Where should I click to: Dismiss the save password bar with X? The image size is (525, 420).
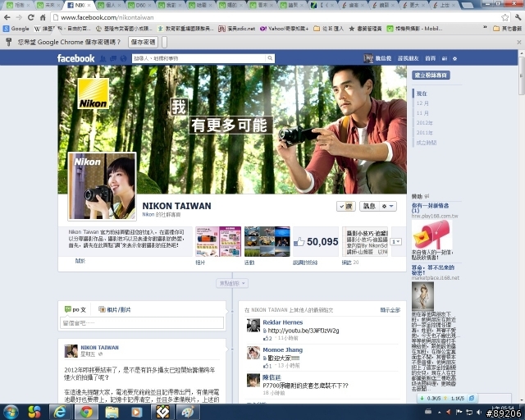coord(518,42)
